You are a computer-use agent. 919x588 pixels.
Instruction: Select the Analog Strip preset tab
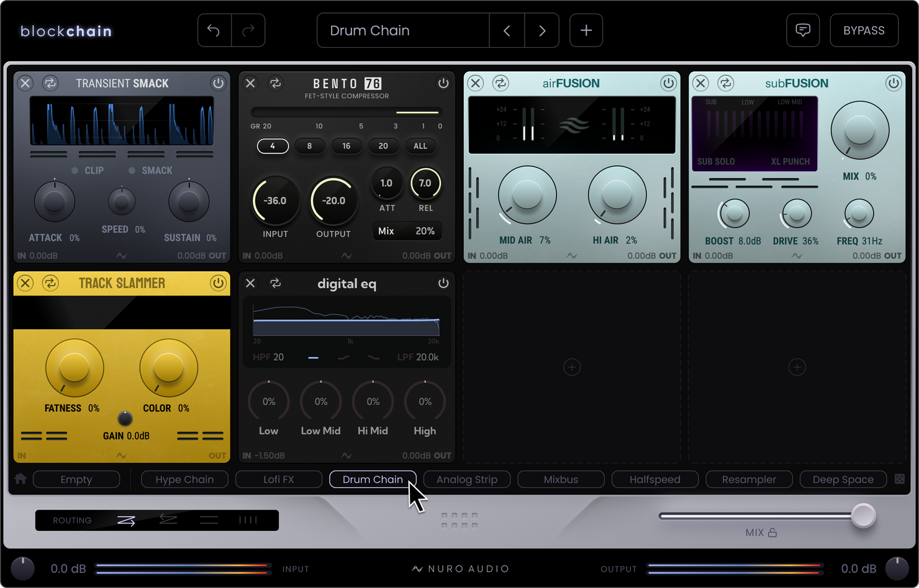coord(467,479)
